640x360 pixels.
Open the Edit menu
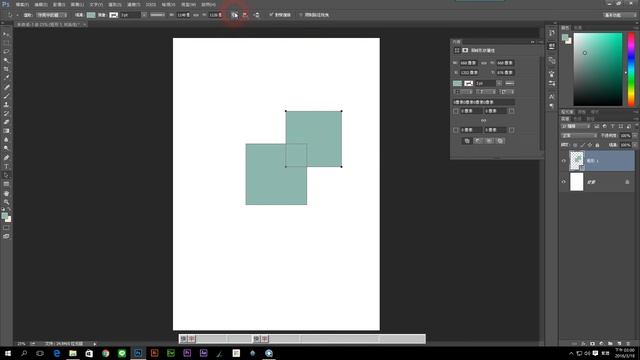[40, 4]
